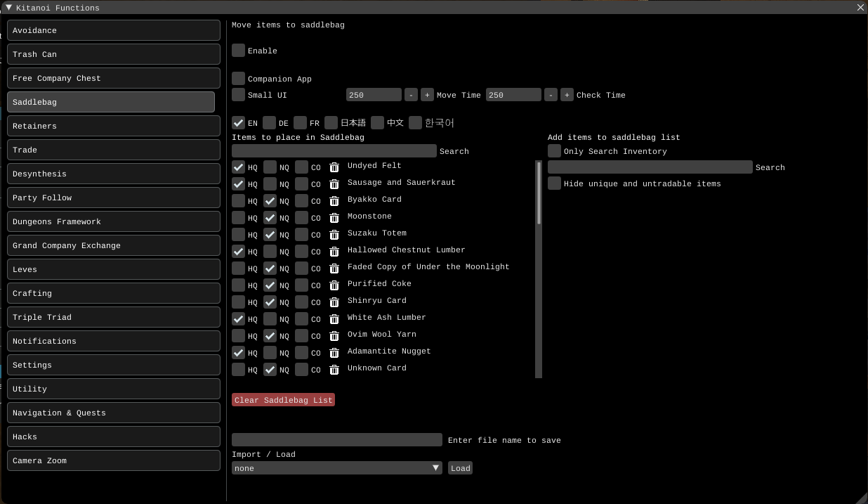Click the file name to save field

click(x=337, y=440)
